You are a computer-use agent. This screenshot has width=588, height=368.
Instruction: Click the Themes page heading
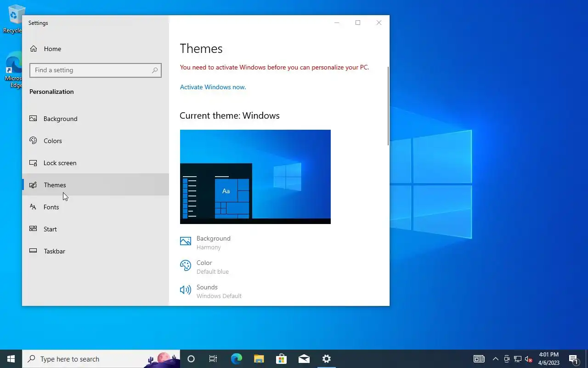click(x=201, y=49)
